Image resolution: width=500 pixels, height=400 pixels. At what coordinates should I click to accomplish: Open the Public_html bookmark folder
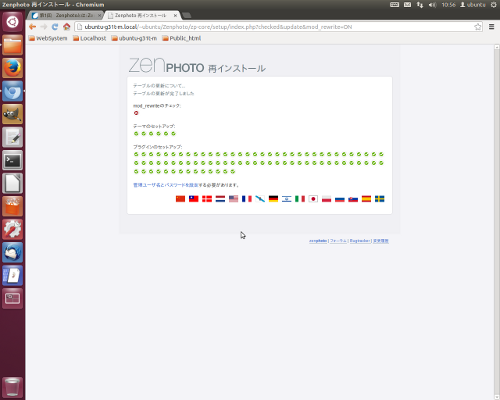point(182,38)
